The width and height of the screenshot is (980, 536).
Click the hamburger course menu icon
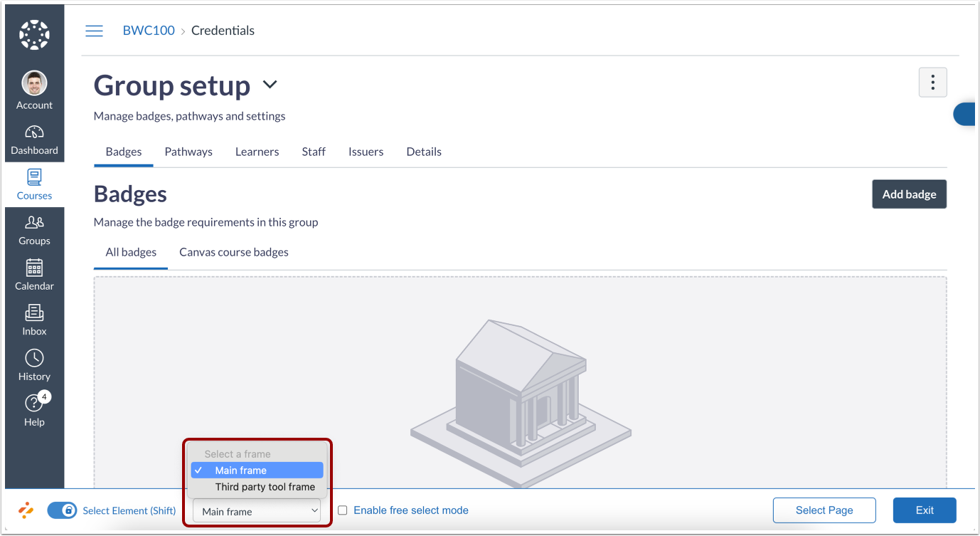tap(94, 31)
